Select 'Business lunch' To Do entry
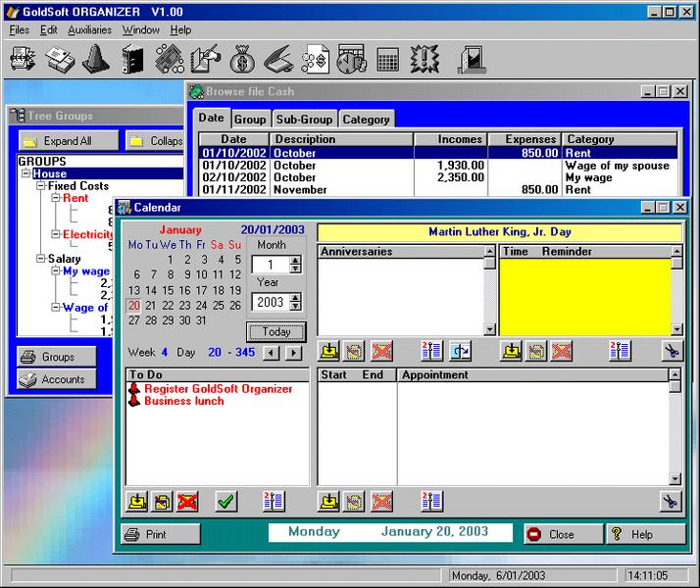700x588 pixels. pyautogui.click(x=184, y=401)
